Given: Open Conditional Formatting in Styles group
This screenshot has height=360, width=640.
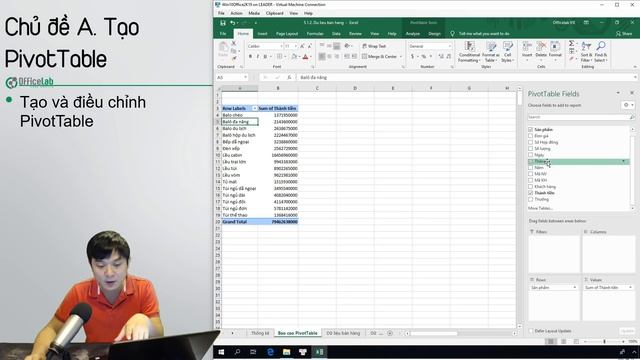Looking at the screenshot, I should (469, 52).
